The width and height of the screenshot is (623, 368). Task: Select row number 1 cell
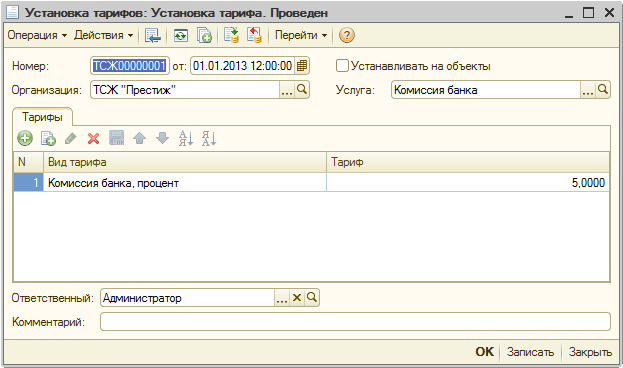pos(28,183)
